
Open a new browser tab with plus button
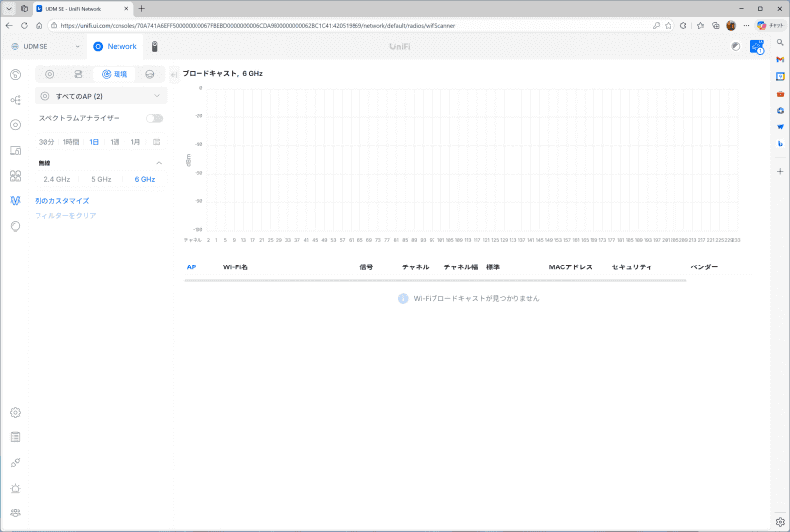(141, 9)
